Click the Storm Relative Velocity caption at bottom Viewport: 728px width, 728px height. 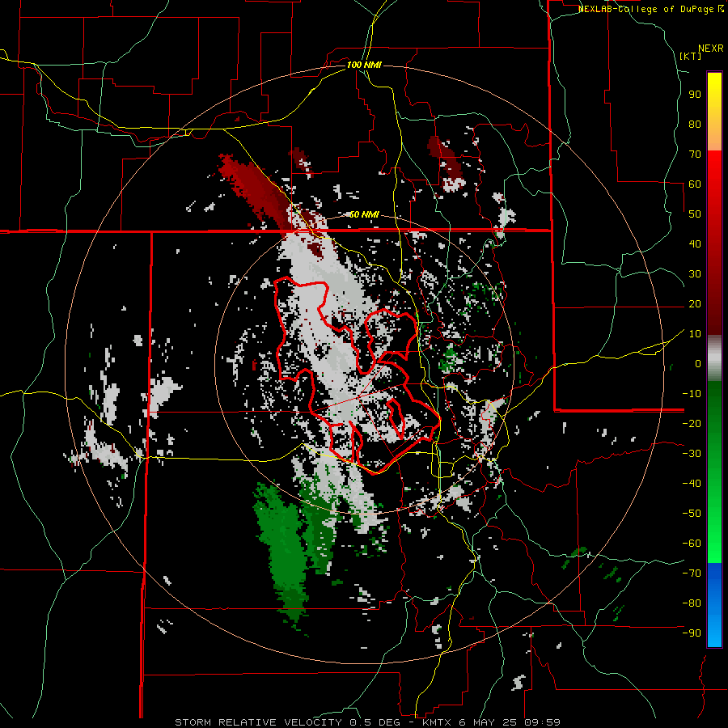click(367, 722)
